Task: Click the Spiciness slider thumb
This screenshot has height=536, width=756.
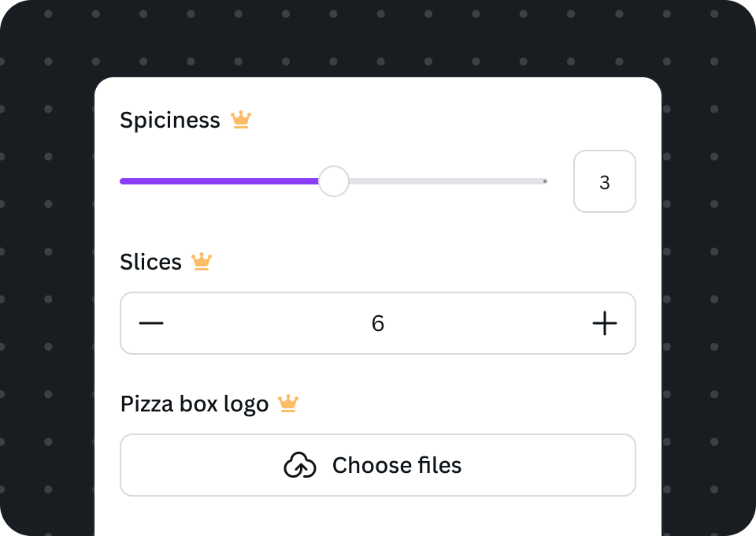Action: (x=334, y=181)
